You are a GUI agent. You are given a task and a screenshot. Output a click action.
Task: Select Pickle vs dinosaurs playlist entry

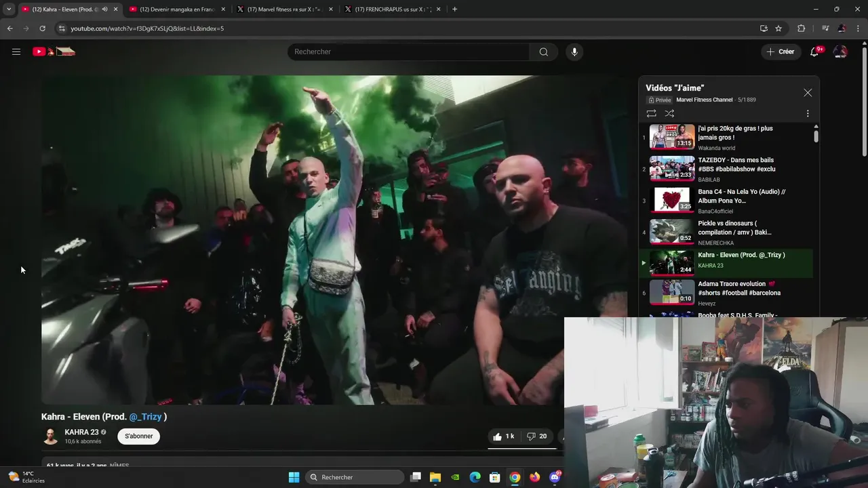point(726,232)
